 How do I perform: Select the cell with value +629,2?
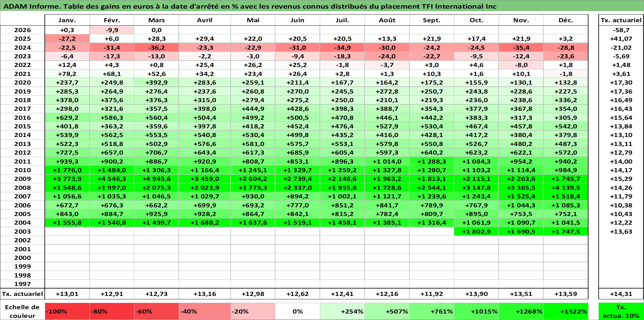(x=67, y=118)
